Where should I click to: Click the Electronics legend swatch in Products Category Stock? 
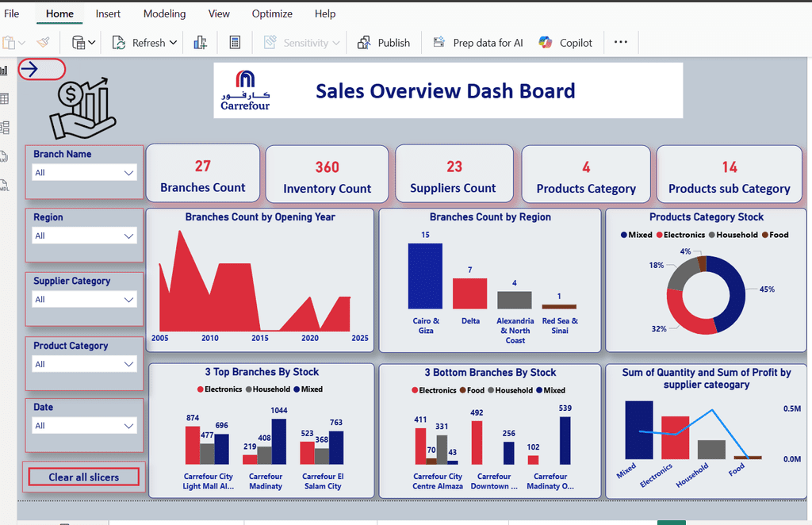tap(659, 235)
